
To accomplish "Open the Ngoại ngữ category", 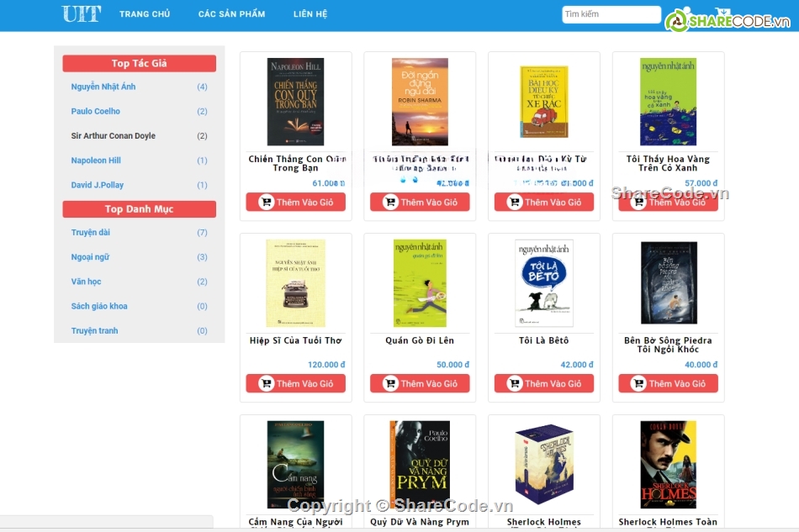I will [90, 257].
